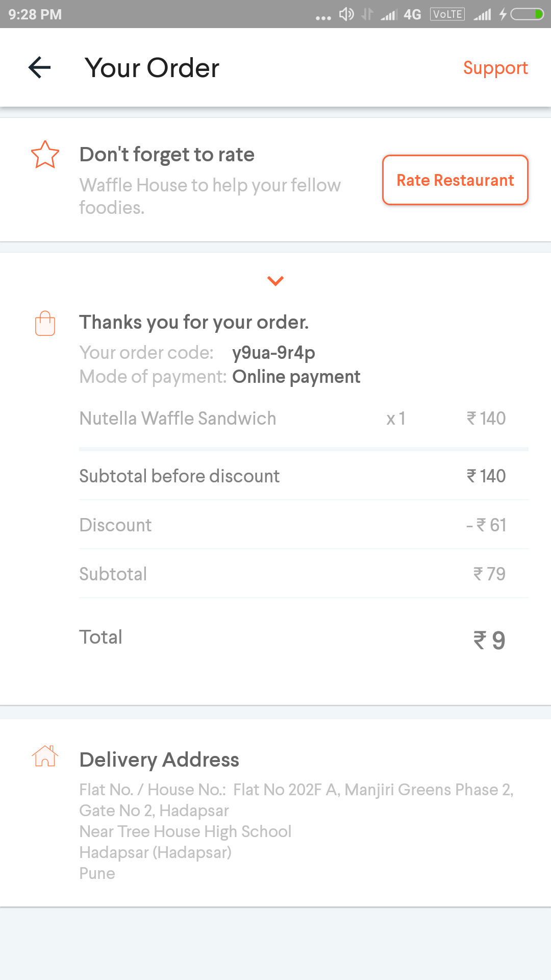This screenshot has height=980, width=551.
Task: Click the Delivery Address heading
Action: pyautogui.click(x=159, y=759)
